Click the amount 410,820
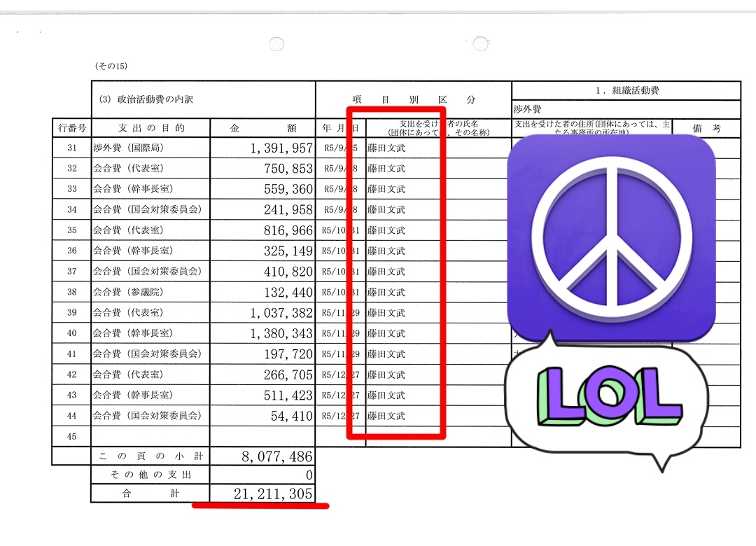756x546 pixels. [x=288, y=272]
